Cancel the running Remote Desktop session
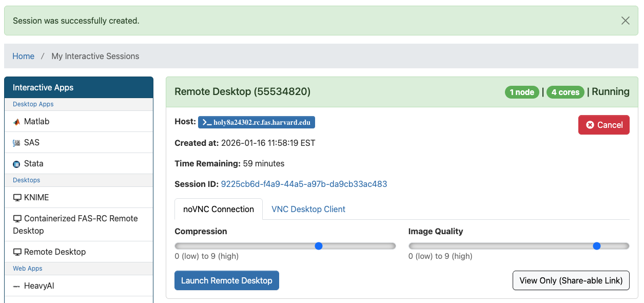The width and height of the screenshot is (644, 303). point(603,125)
